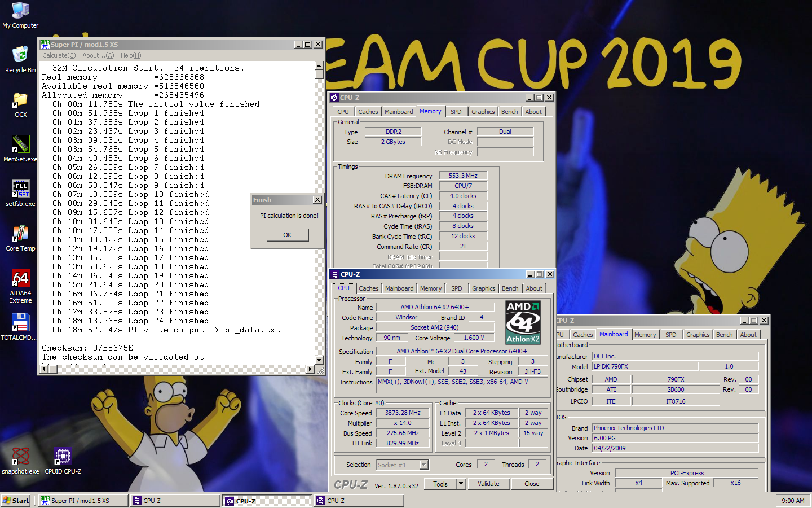This screenshot has width=812, height=508.
Task: Click the taskbar clock showing 9:00 AM
Action: click(793, 501)
